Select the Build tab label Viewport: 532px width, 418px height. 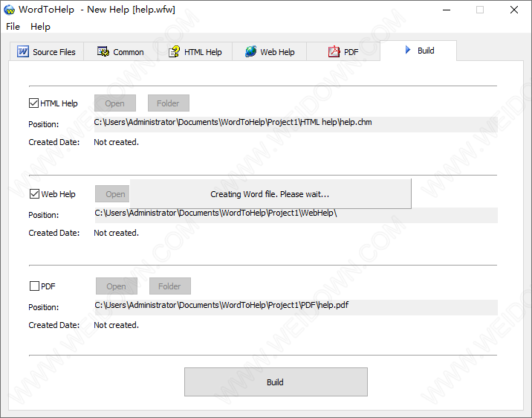tap(426, 51)
